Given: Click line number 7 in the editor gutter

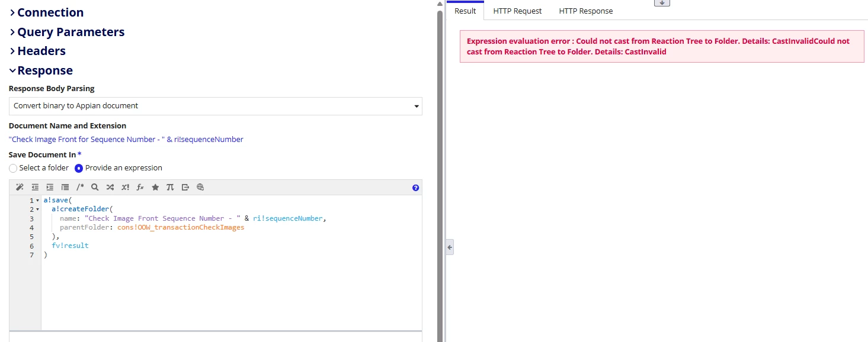Looking at the screenshot, I should click(31, 254).
